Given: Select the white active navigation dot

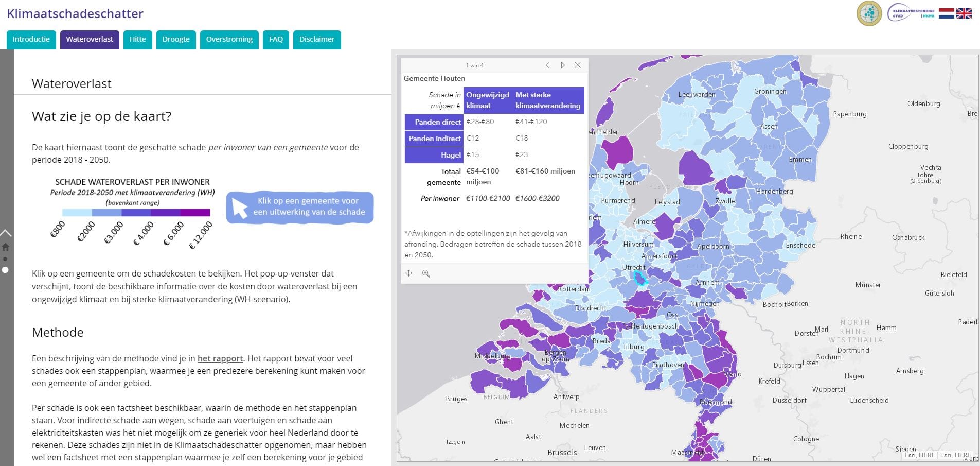Looking at the screenshot, I should point(5,270).
